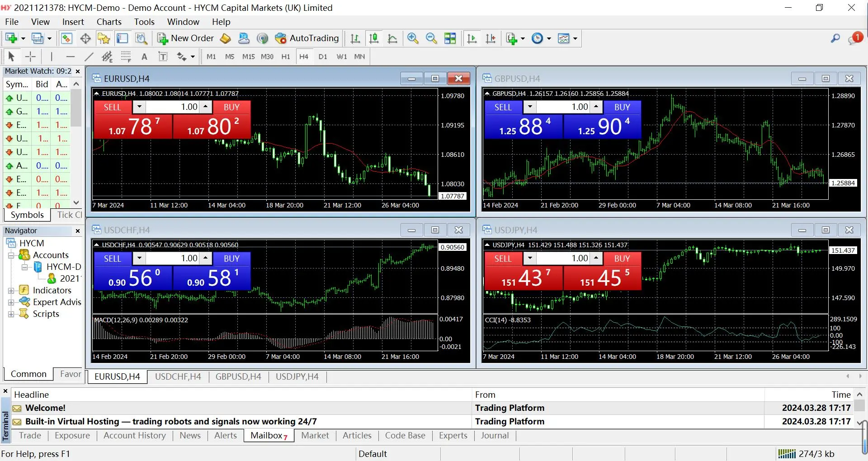The image size is (868, 461).
Task: Open the Arrows tool dropdown arrow
Action: 193,56
